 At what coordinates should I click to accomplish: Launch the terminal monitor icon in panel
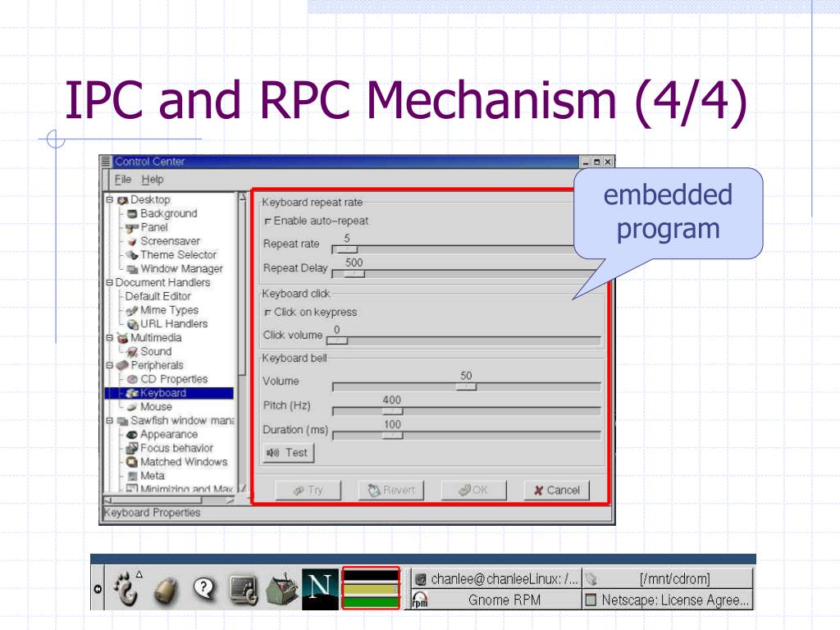243,589
